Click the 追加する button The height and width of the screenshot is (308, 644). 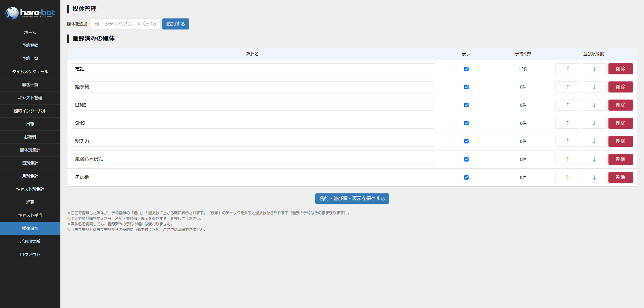click(x=176, y=24)
